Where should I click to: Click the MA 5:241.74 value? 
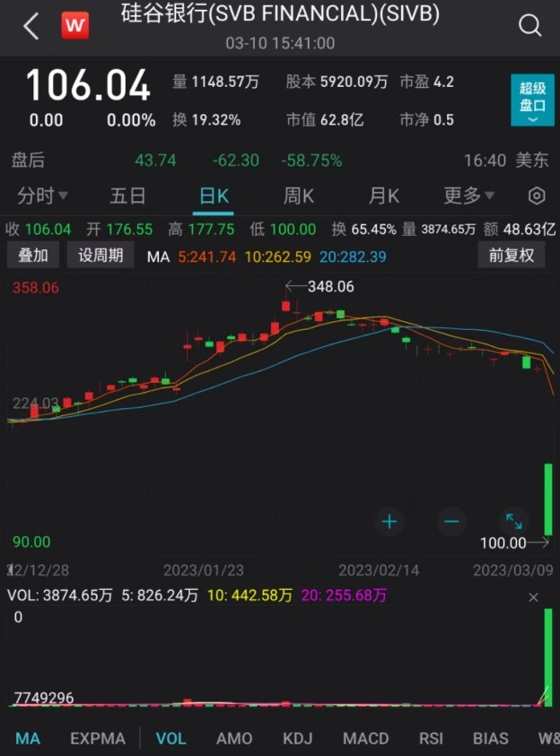click(207, 256)
